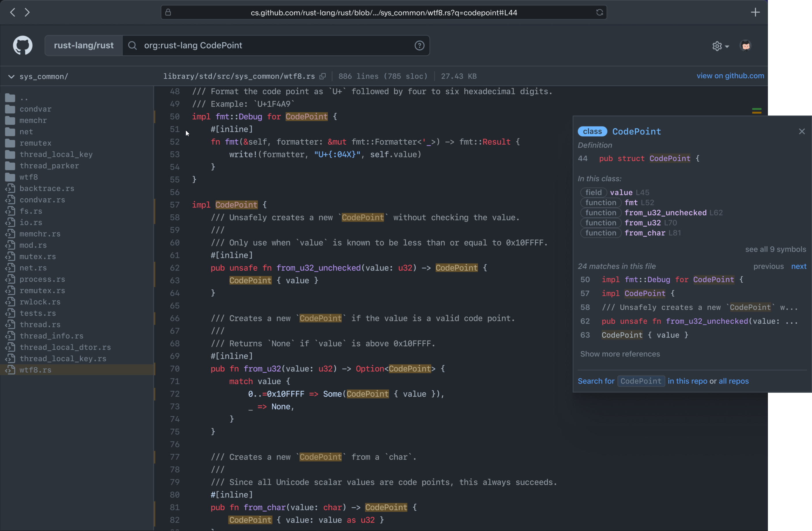Navigate back using the browser back arrow

click(12, 12)
